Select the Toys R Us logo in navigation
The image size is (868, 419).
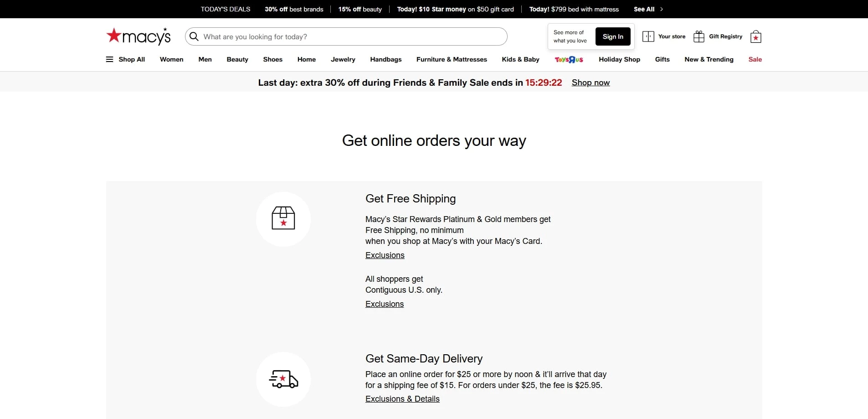point(569,59)
